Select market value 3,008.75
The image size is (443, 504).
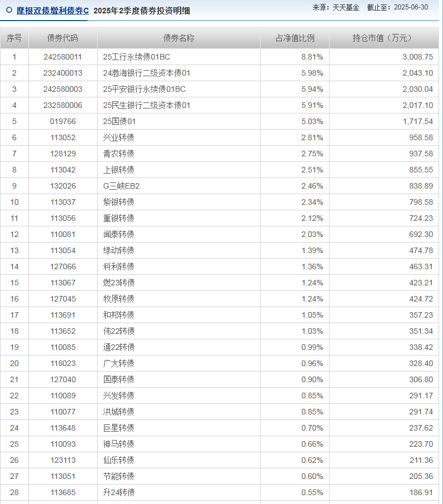tap(417, 57)
